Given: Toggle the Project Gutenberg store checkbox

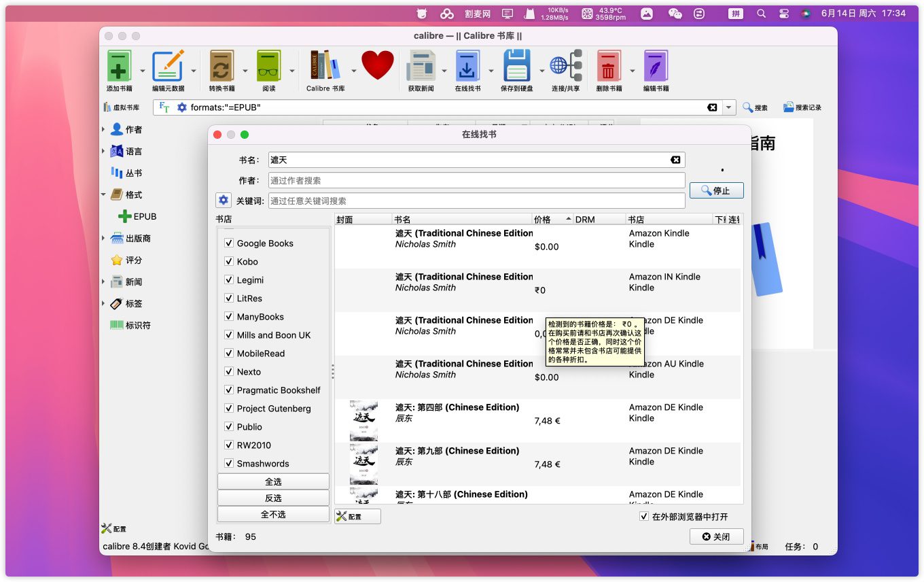Looking at the screenshot, I should pyautogui.click(x=229, y=409).
